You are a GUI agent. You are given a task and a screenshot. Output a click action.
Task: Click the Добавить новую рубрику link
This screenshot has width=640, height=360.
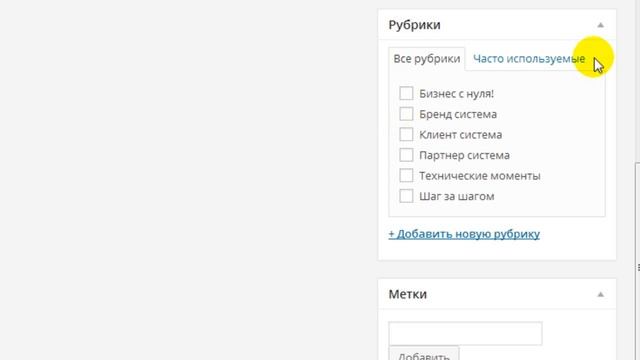click(x=464, y=234)
